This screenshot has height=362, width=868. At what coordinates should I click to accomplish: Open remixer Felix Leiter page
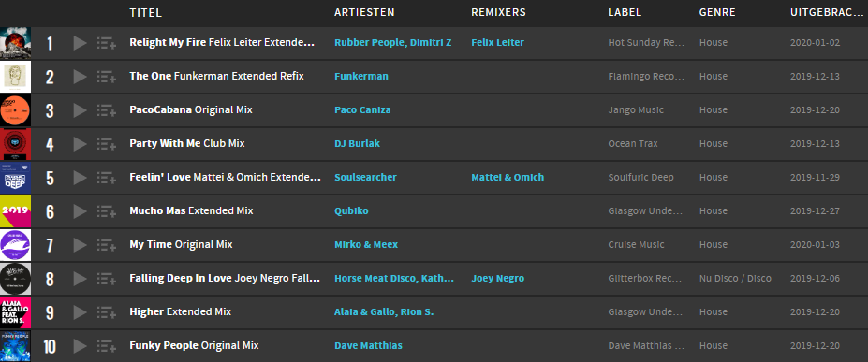pos(497,42)
